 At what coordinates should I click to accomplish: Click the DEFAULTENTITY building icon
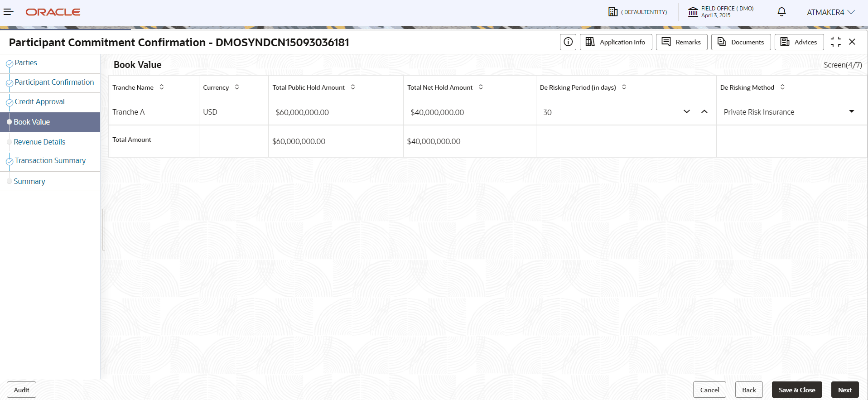[613, 12]
